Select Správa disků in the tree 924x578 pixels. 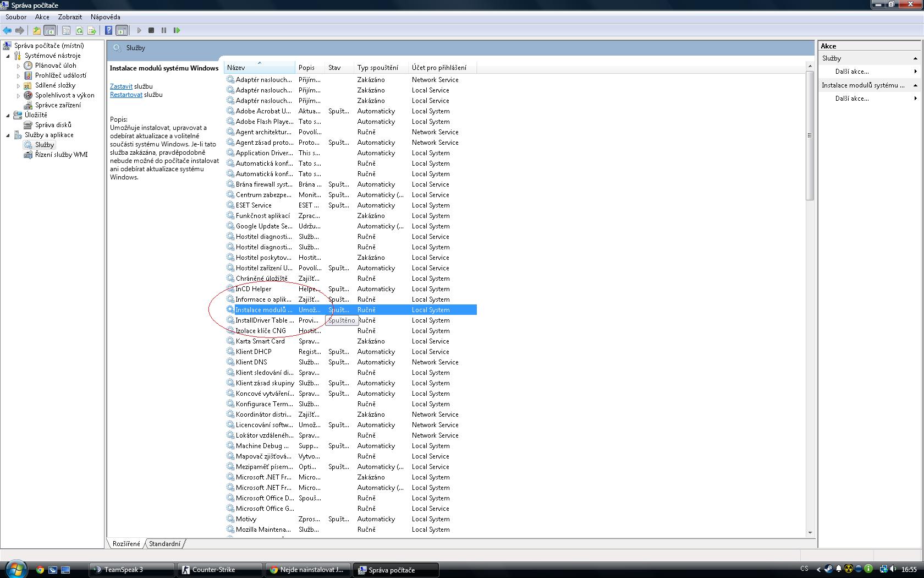pos(53,125)
